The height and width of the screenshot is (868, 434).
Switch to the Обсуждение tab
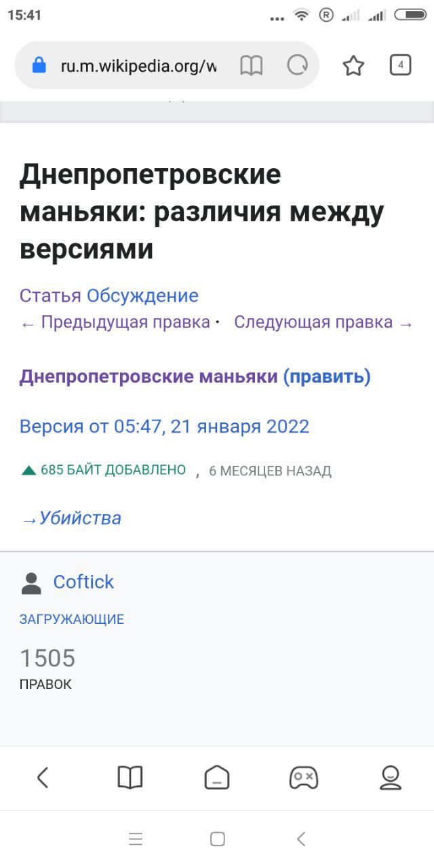coord(142,296)
